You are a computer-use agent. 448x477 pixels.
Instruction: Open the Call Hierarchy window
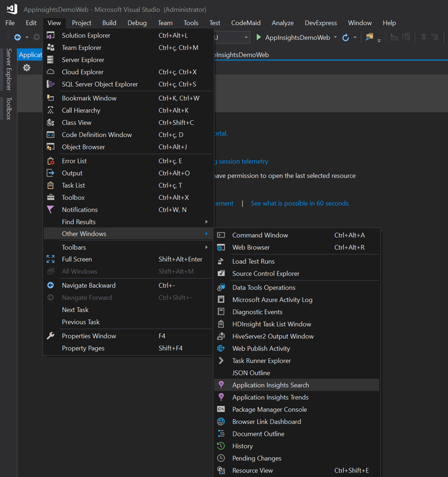128,110
